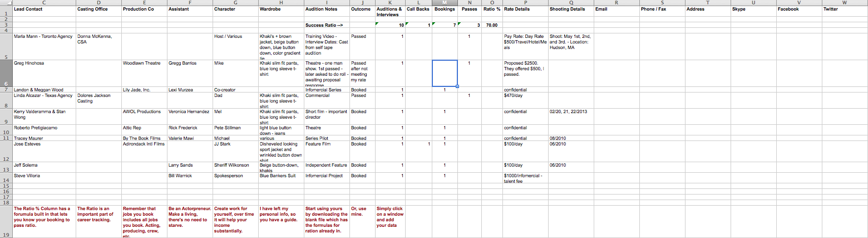
Task: Select the "By The Book Films" cell
Action: coord(144,138)
